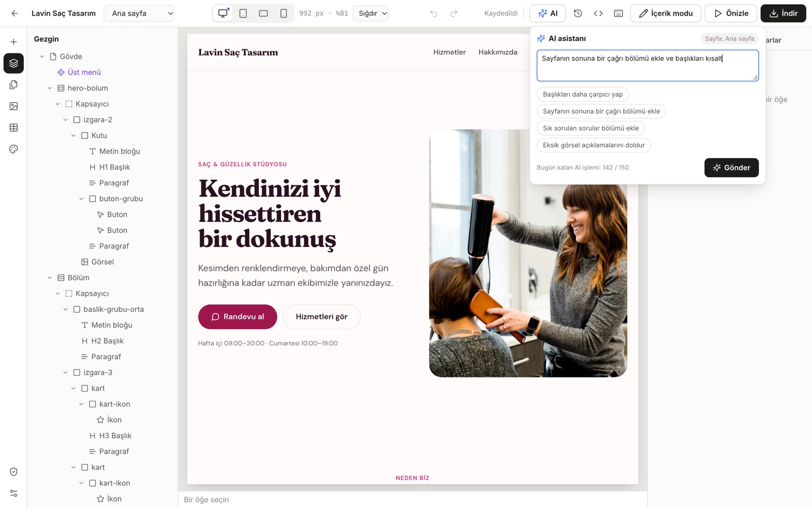
Task: Toggle the AI assistant button
Action: click(x=548, y=13)
